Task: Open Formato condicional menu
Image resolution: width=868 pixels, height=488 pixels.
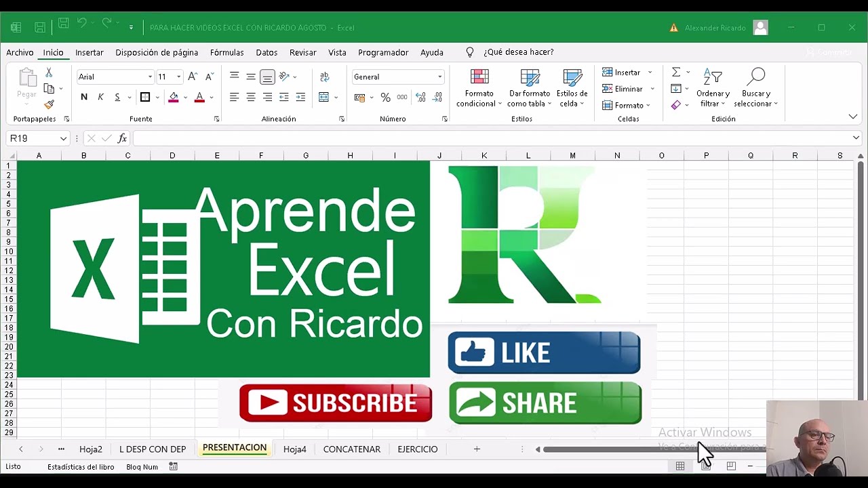Action: pyautogui.click(x=479, y=88)
